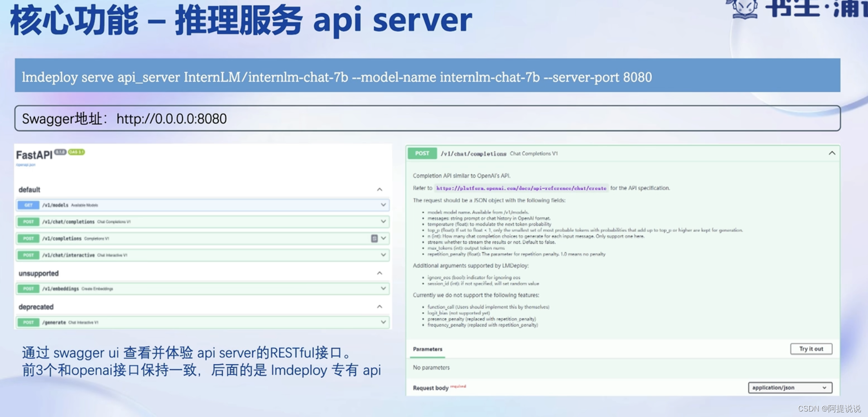The width and height of the screenshot is (868, 417).
Task: Click the POST badge on deprecated /generate endpoint
Action: point(28,322)
